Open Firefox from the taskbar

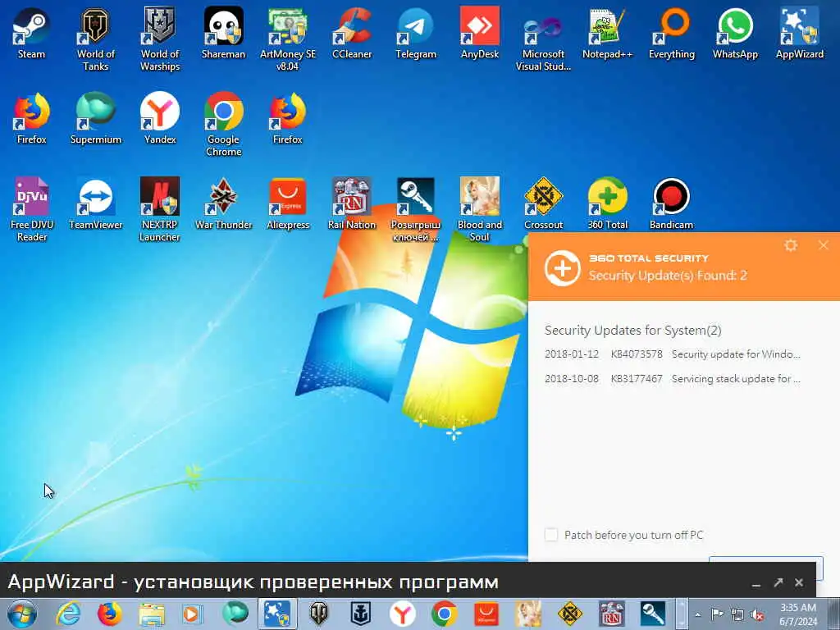110,614
